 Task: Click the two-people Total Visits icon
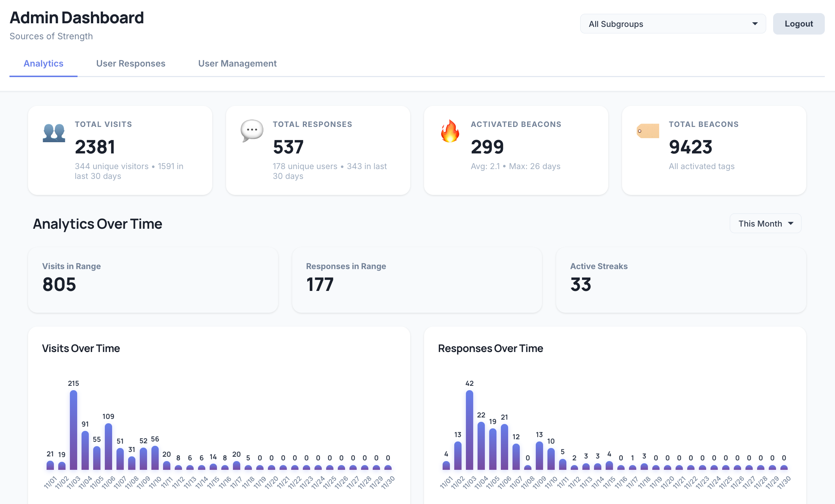pyautogui.click(x=54, y=133)
